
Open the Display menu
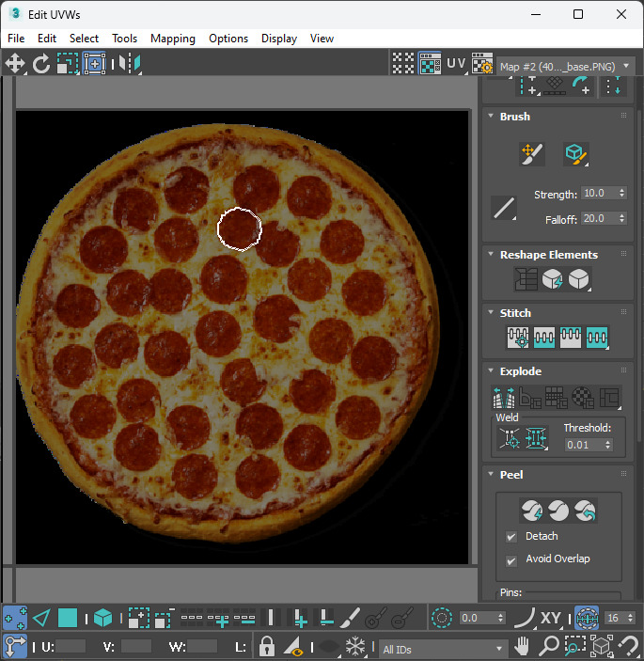[x=279, y=39]
